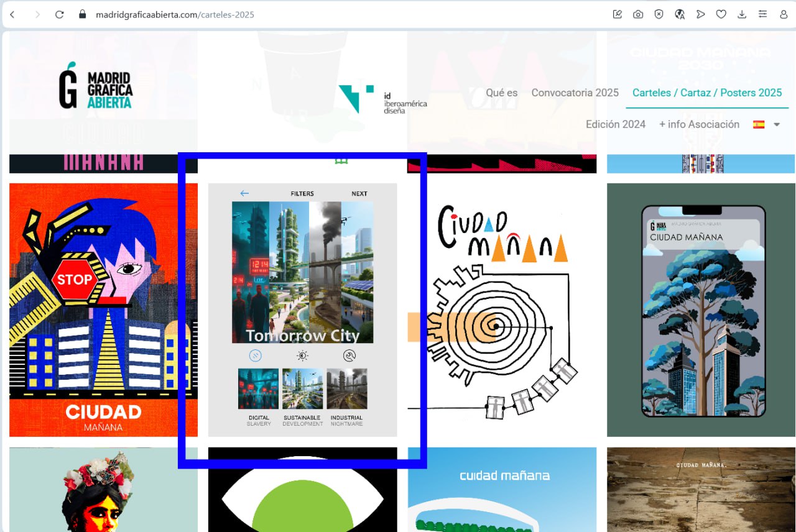
Task: Open the browser downloads panel
Action: point(742,14)
